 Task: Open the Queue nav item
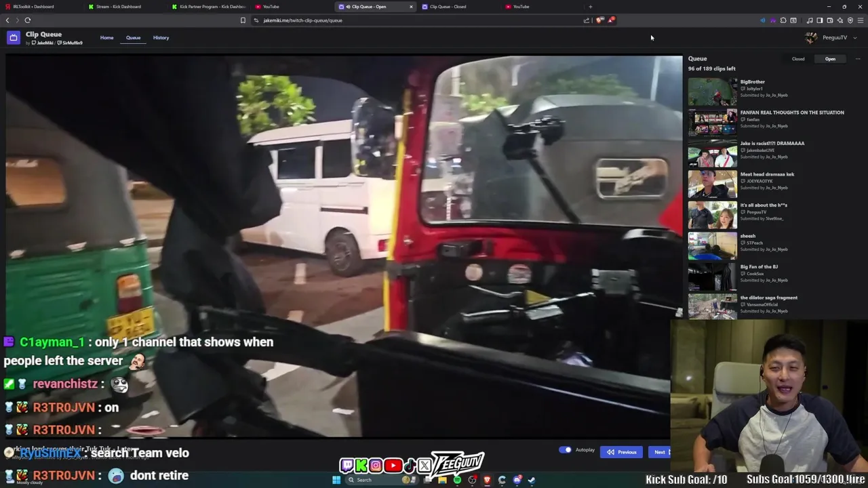pos(133,38)
